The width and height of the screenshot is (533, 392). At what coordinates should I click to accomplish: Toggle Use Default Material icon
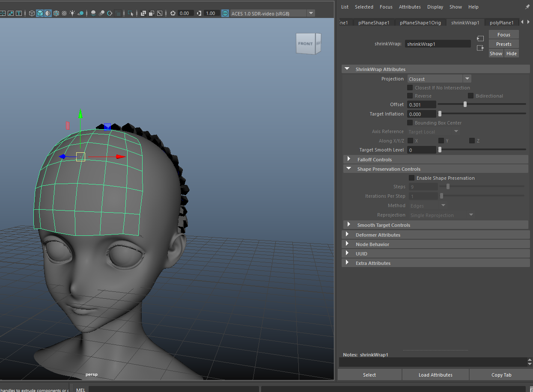pyautogui.click(x=48, y=13)
